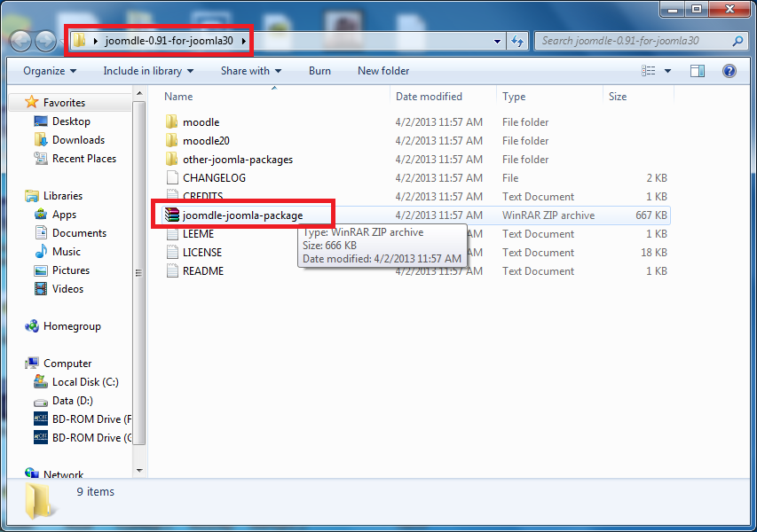
Task: Select the README text document
Action: pos(202,271)
